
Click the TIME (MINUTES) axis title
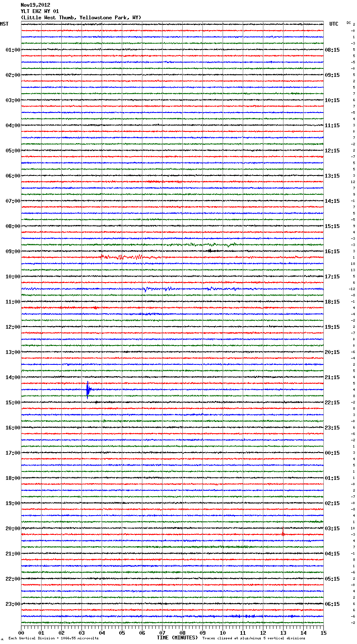[177, 638]
